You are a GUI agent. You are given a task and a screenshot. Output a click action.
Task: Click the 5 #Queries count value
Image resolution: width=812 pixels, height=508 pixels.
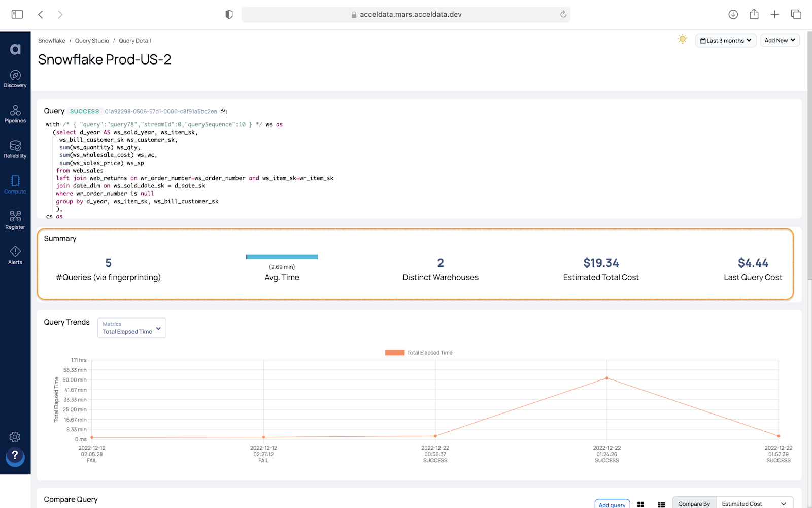pyautogui.click(x=108, y=263)
